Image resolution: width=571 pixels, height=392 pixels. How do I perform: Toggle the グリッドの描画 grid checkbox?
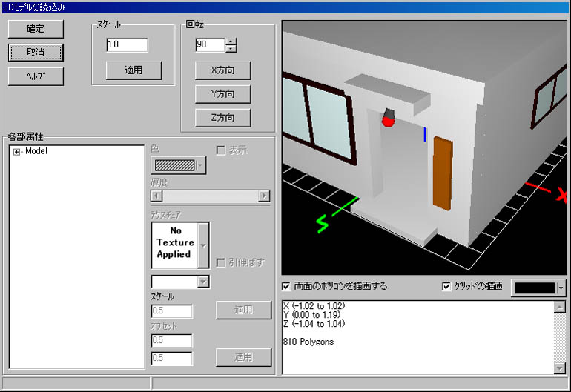click(x=446, y=287)
